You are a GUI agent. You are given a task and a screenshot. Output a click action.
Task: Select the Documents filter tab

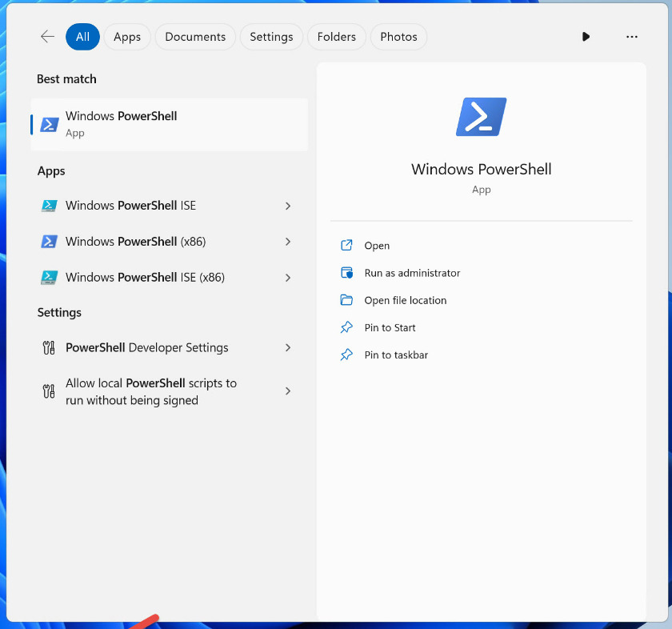click(x=195, y=37)
